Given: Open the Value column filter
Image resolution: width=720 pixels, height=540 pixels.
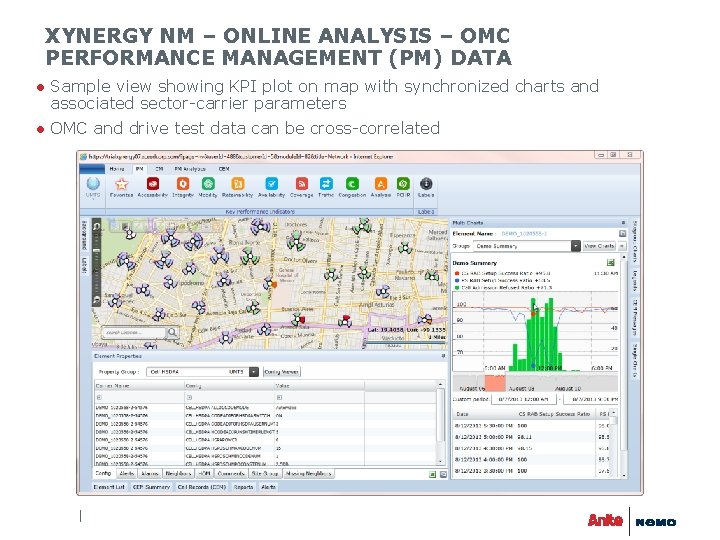Looking at the screenshot, I should [279, 398].
